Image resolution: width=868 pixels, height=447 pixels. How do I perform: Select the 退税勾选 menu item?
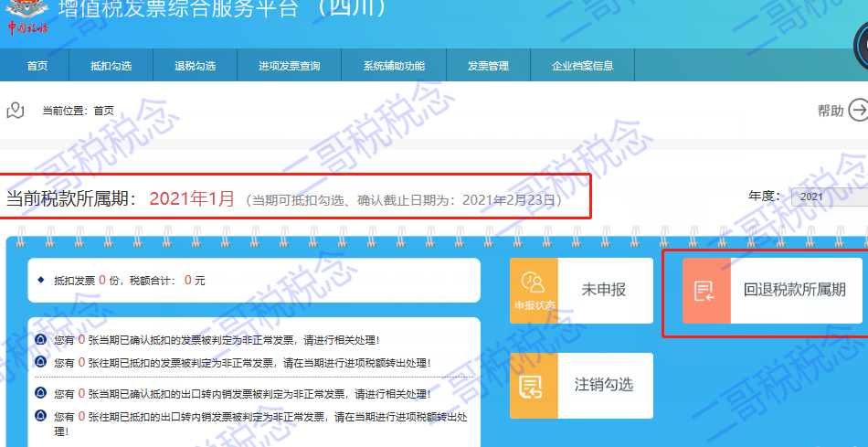point(195,66)
